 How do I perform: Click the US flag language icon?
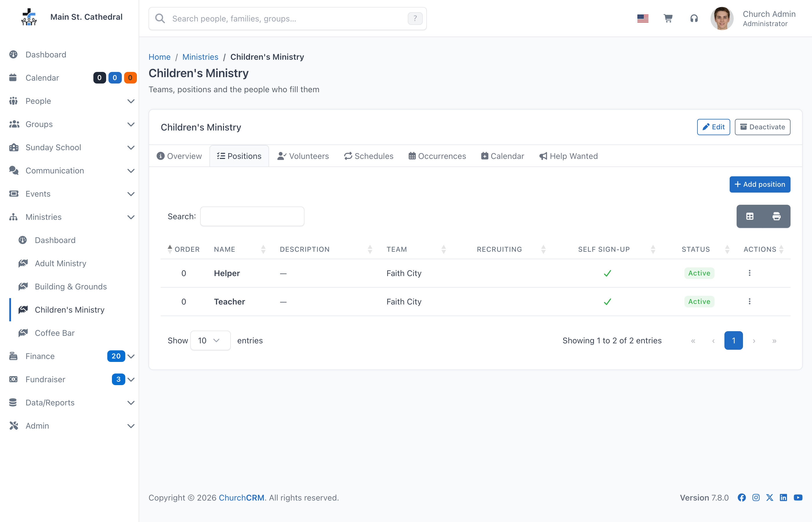point(643,18)
